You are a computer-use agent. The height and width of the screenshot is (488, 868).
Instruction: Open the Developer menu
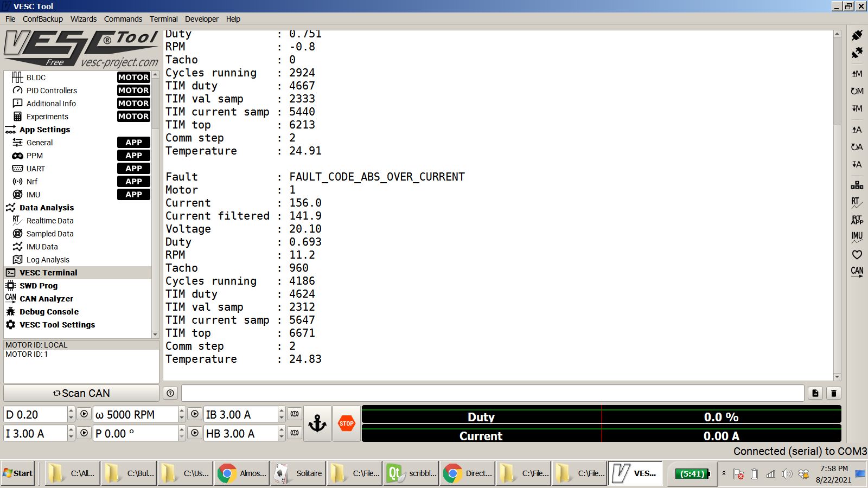202,19
